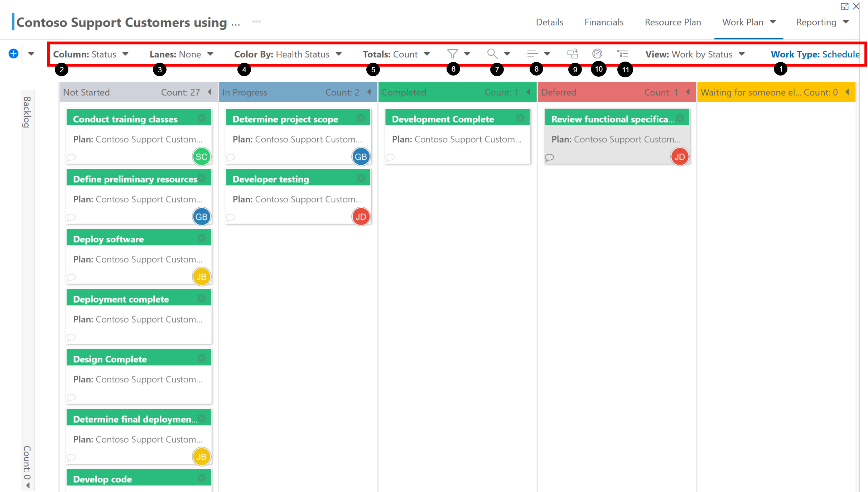Screen dimensions: 868x492
Task: Open the Design Complete card title
Action: (x=110, y=360)
